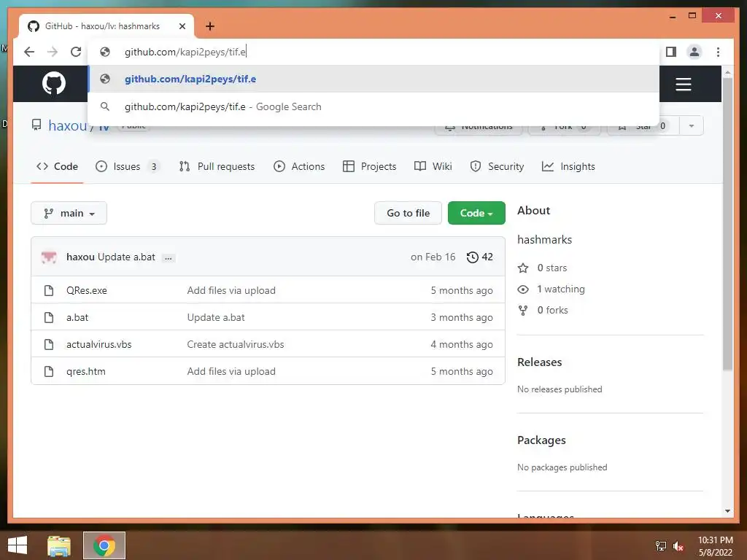Viewport: 747px width, 560px height.
Task: Open the Update a.bat commit message
Action: (127, 257)
